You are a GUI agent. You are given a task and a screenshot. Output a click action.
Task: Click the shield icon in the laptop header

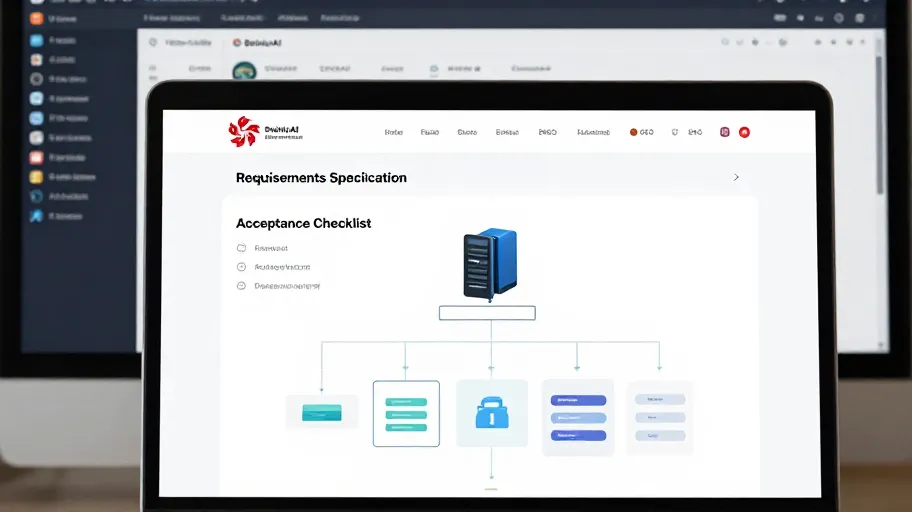tap(675, 132)
